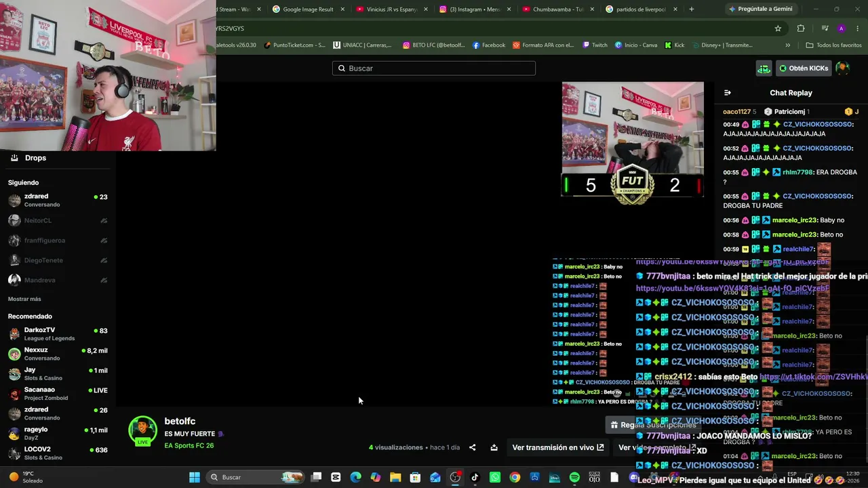868x488 pixels.
Task: Show more bookmarks chevron
Action: [787, 45]
